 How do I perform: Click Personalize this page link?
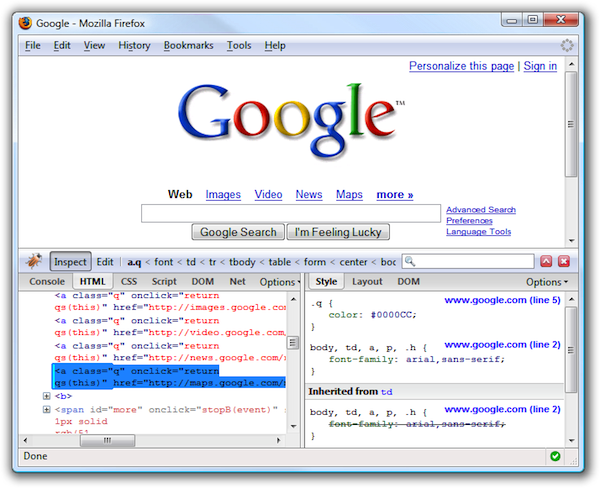[x=461, y=66]
